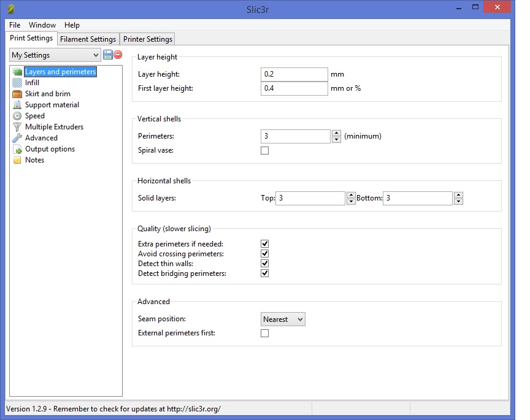Click the Perimeters number field

(x=296, y=136)
